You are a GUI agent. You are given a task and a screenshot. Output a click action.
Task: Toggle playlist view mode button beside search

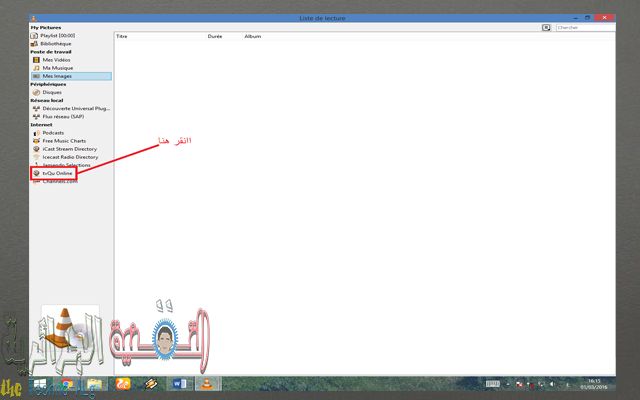[x=546, y=27]
